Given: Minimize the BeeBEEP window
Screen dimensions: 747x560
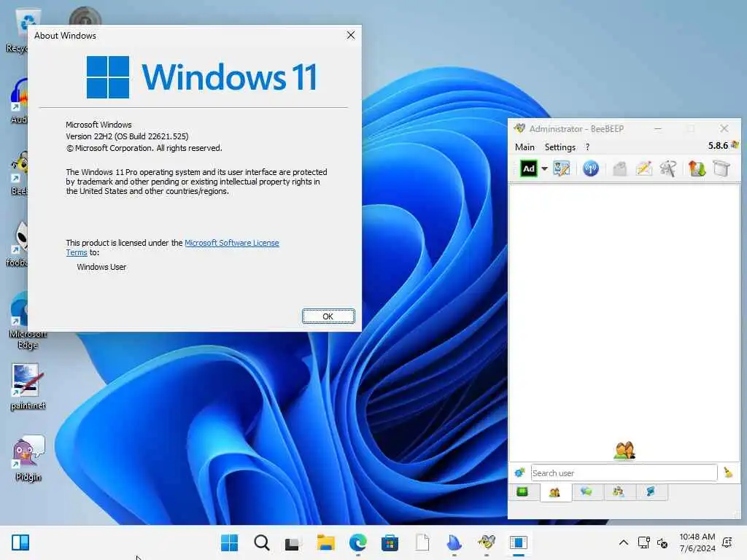Looking at the screenshot, I should (658, 128).
